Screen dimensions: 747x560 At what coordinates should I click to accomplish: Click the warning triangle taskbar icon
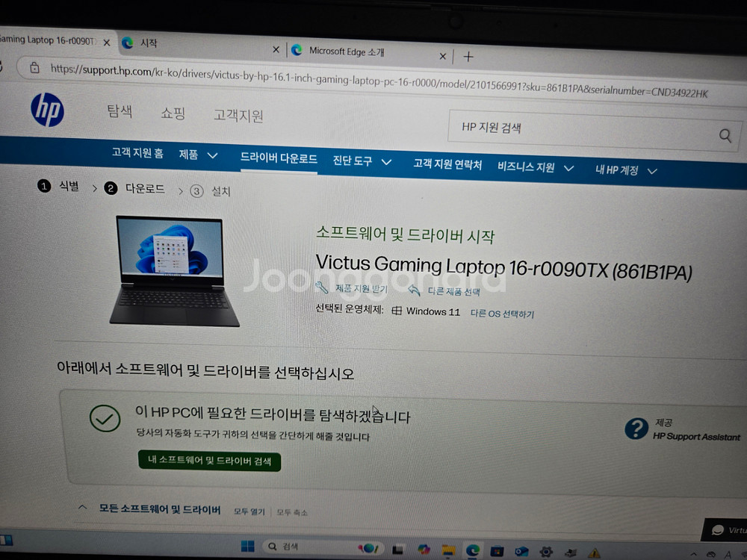point(594,553)
